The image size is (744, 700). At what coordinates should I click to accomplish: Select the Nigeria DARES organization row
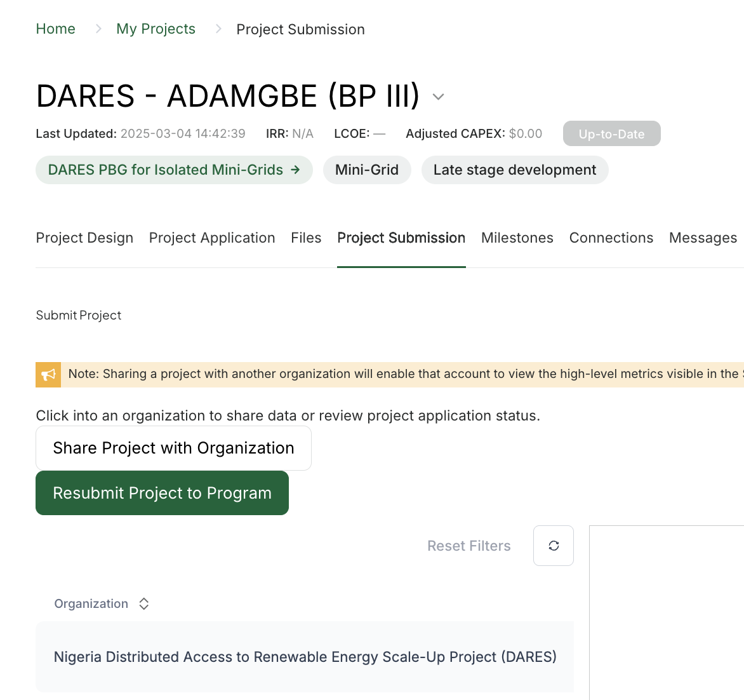click(305, 657)
